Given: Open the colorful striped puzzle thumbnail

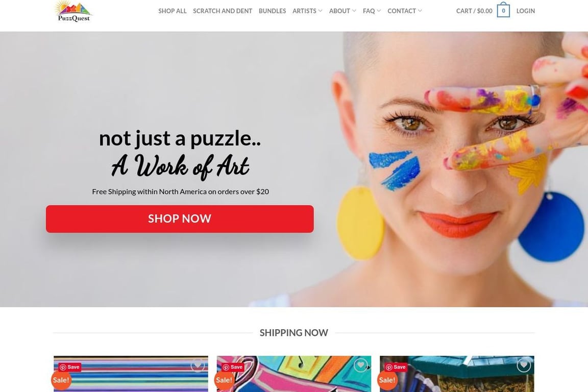Looking at the screenshot, I should 131,375.
